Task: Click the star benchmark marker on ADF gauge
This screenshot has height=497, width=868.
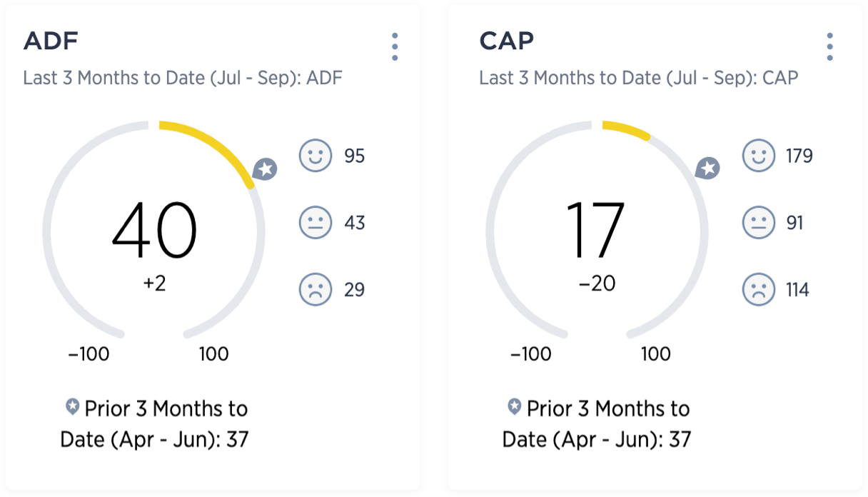Action: pyautogui.click(x=266, y=170)
